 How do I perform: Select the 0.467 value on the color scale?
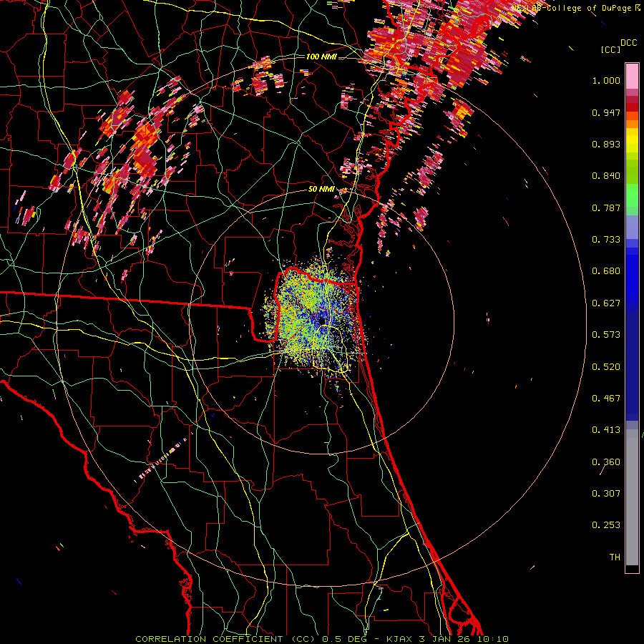click(x=606, y=399)
